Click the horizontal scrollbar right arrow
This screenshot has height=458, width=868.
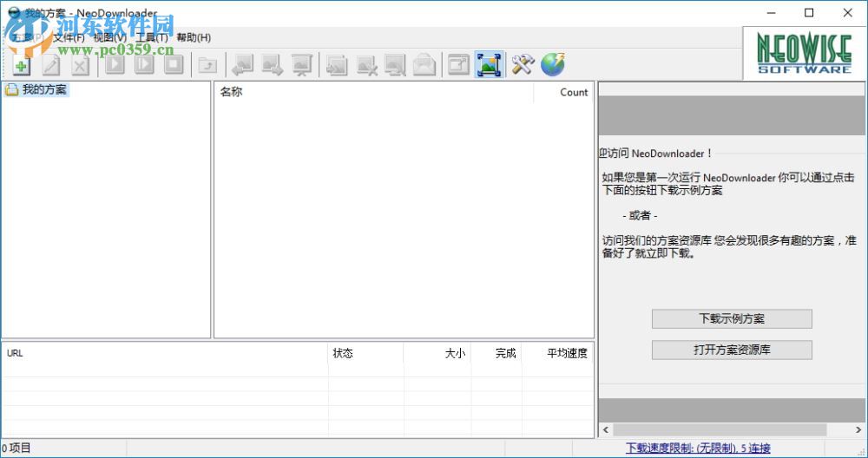(858, 429)
